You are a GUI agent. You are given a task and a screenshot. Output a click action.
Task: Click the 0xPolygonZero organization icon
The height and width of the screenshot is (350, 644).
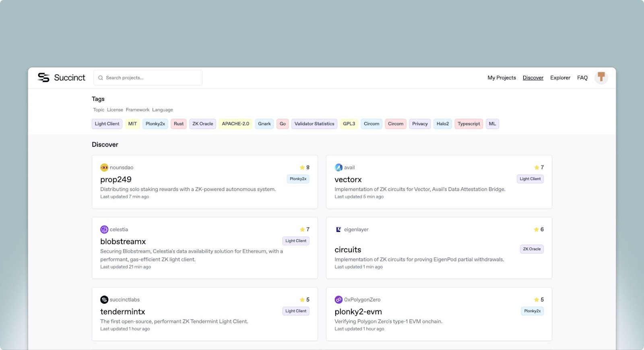339,300
